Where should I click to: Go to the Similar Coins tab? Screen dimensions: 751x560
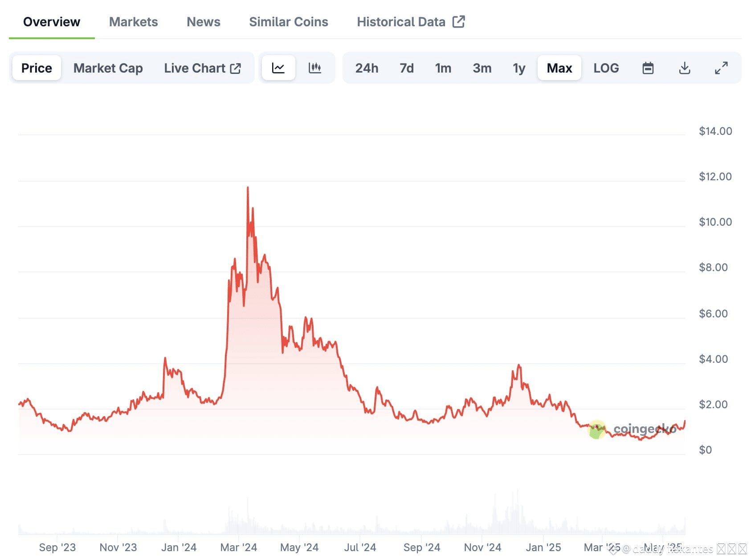click(289, 22)
